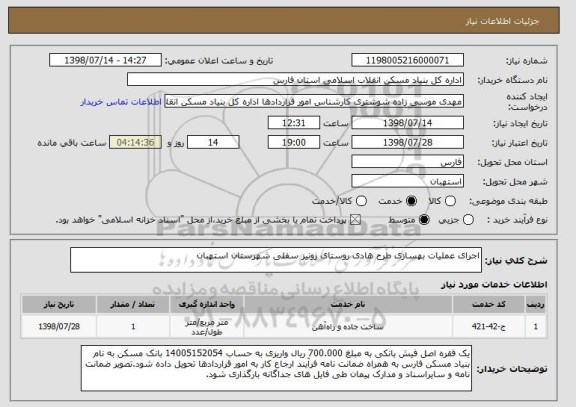This screenshot has height=407, width=576.
Task: Click the creation time field 12:31
Action: [x=294, y=123]
